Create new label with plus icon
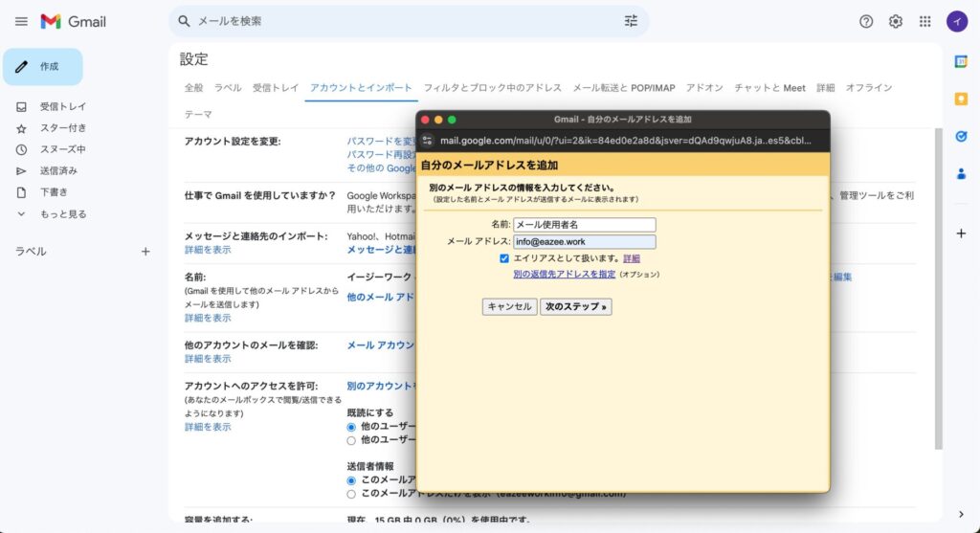The image size is (980, 533). 145,252
